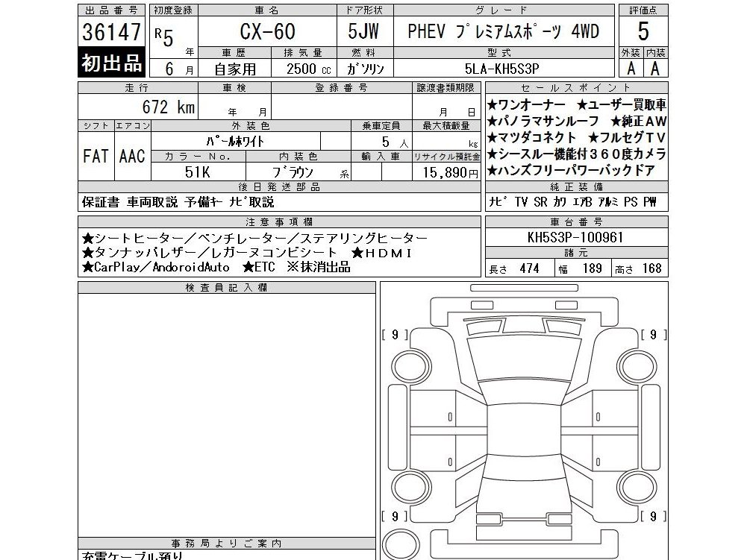Click the CX-60 car name field
747x560 pixels.
coord(267,31)
